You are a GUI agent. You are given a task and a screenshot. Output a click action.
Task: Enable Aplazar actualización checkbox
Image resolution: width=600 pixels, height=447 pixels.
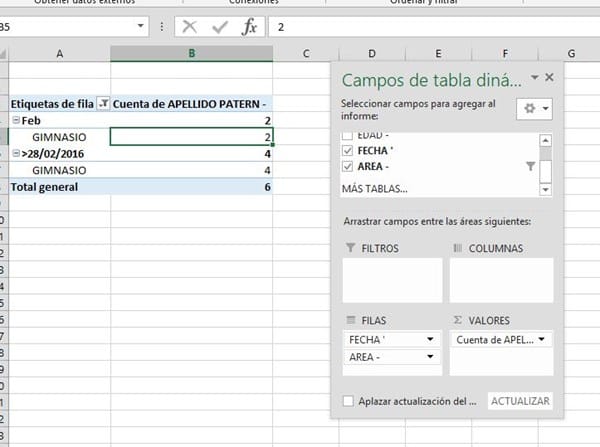[347, 401]
